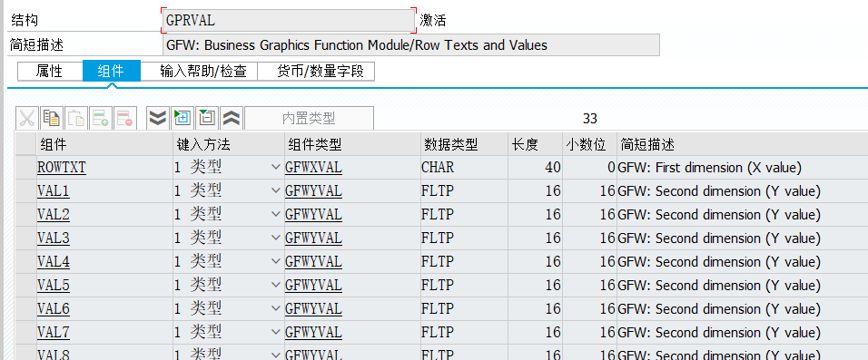Open the GFWXVAL component type link
Screen dimensions: 868x360
tap(313, 168)
